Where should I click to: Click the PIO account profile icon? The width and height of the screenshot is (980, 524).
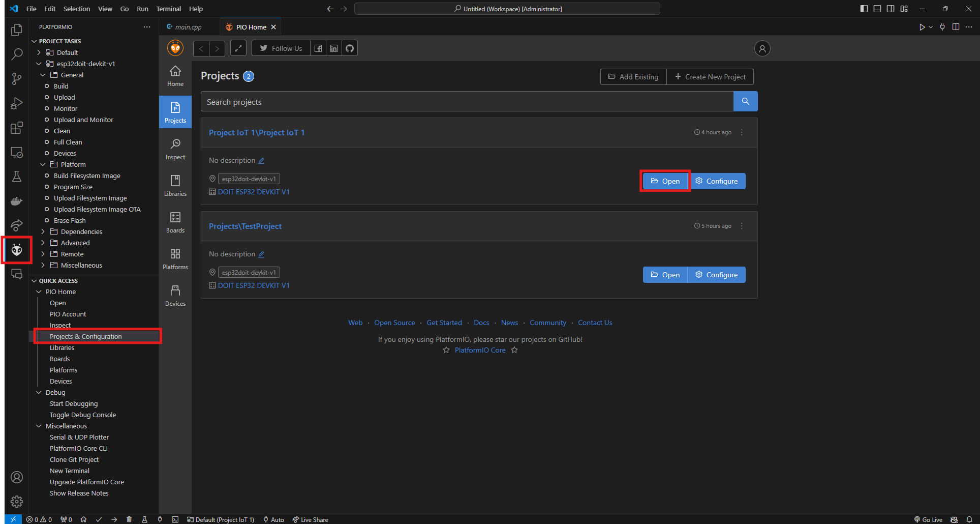[x=762, y=48]
